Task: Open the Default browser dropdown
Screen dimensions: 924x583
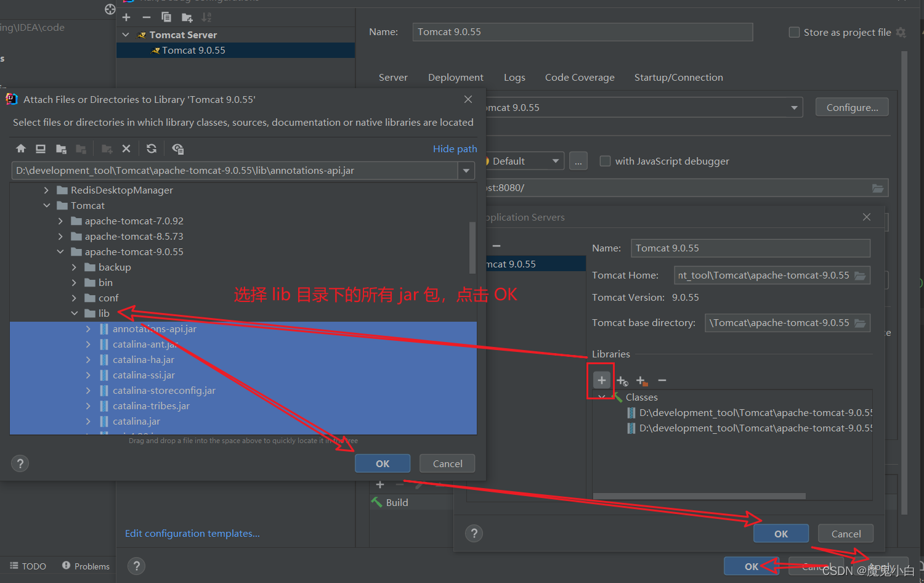Action: [556, 161]
